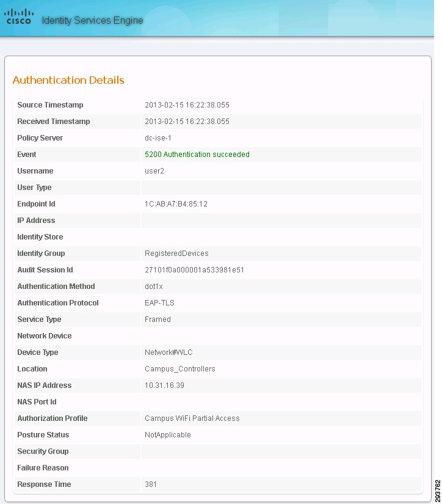Click the Device Type label

point(38,352)
